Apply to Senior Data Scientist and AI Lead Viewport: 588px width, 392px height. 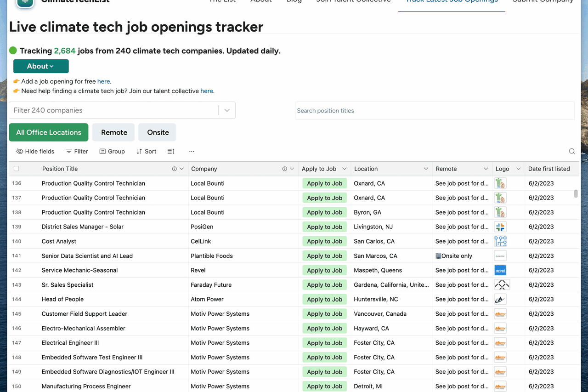(x=325, y=256)
